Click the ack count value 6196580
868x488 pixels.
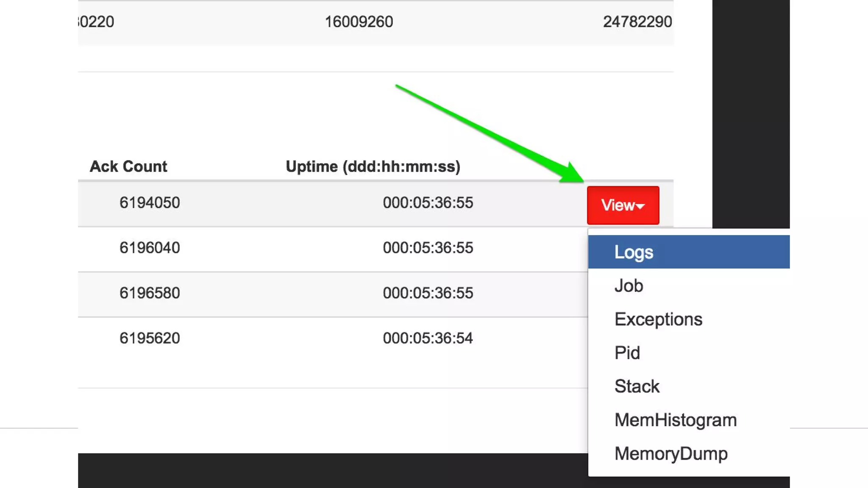pos(150,293)
